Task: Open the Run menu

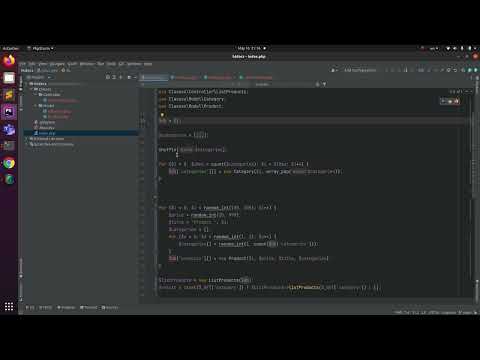Action: (100, 64)
